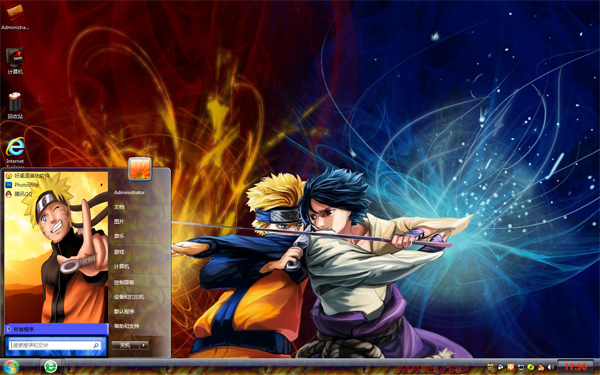Launch Photoshop from Start menu

tap(22, 185)
